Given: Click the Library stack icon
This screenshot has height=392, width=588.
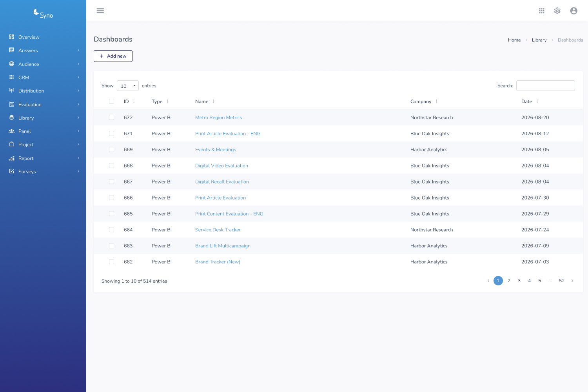Looking at the screenshot, I should click(x=11, y=118).
